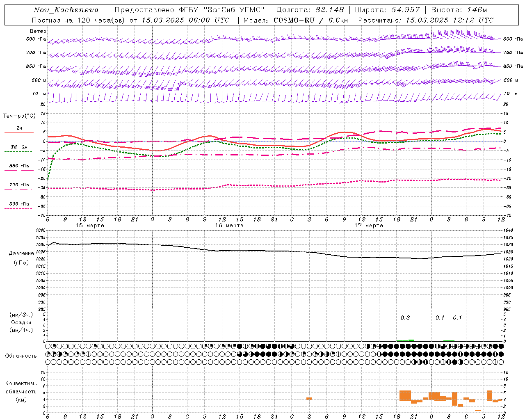Viewport: 525px width, 420px height.
Task: Click the dotted pink line under legend '500 гПа'
Action: [x=18, y=208]
